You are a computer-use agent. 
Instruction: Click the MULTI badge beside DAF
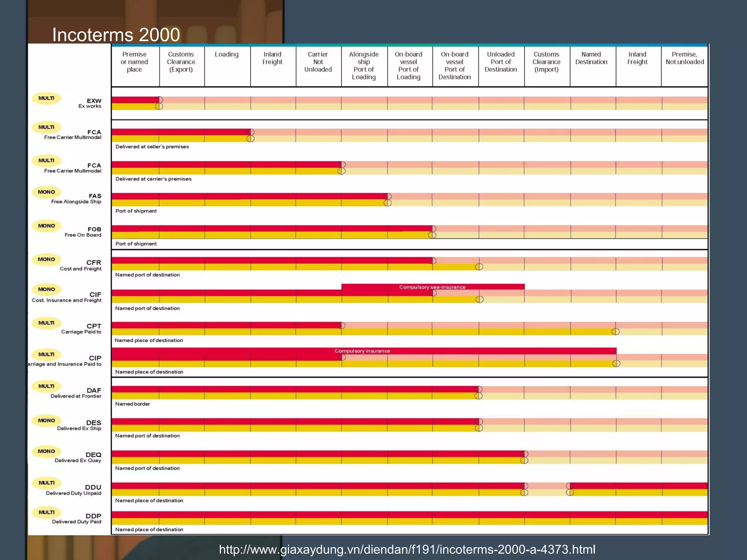(46, 386)
